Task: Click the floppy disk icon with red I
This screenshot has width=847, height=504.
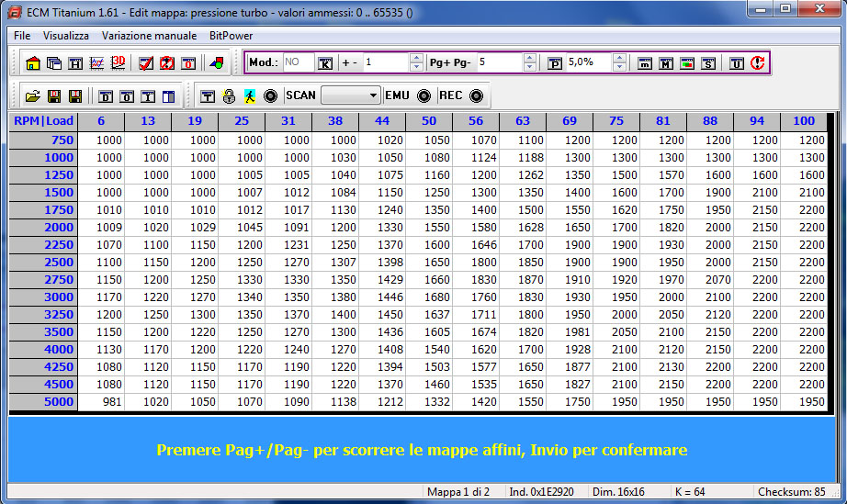Action: (x=75, y=96)
